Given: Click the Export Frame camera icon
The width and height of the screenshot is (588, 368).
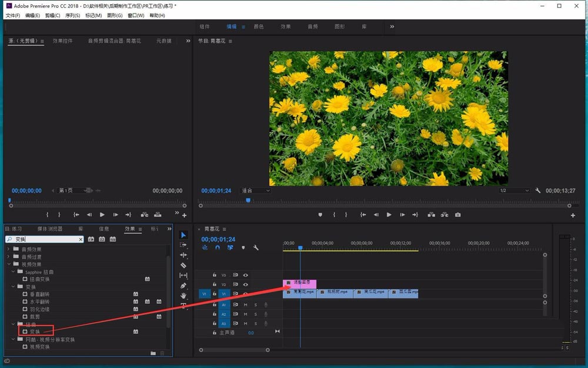Looking at the screenshot, I should click(457, 215).
